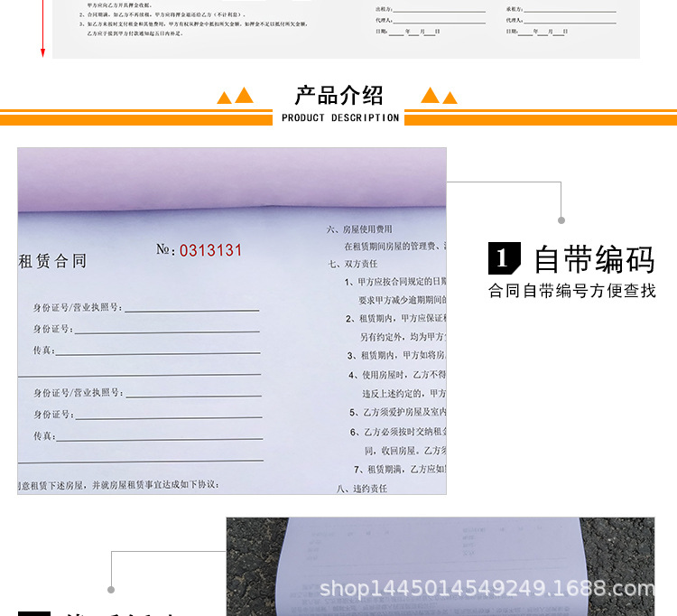
Task: Click the text 4、使用房屋时，乙方不得
Action: 397,375
